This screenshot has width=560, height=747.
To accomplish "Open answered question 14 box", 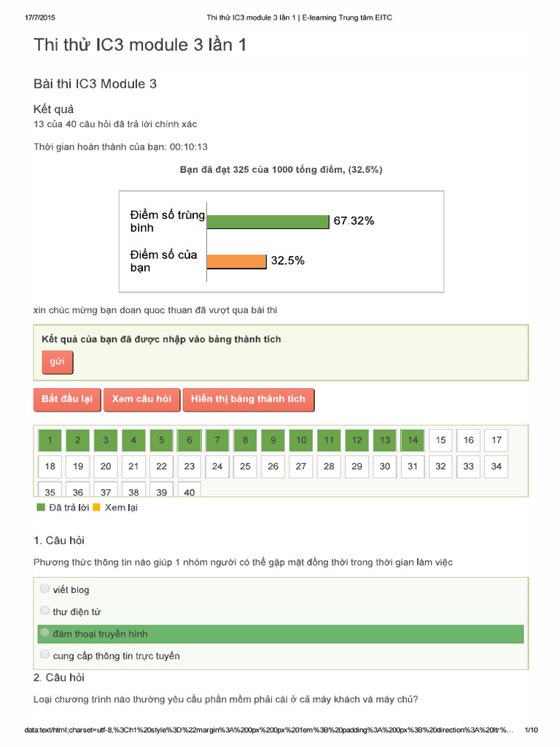I will click(x=413, y=440).
